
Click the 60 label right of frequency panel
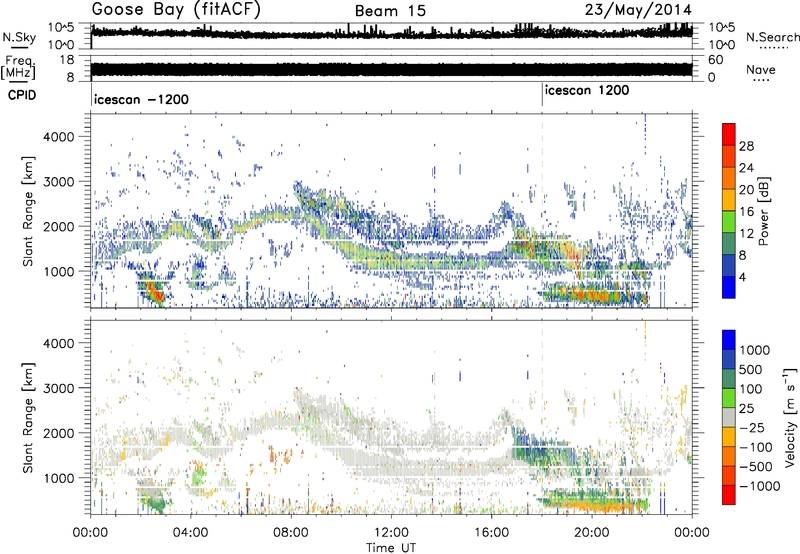(715, 60)
